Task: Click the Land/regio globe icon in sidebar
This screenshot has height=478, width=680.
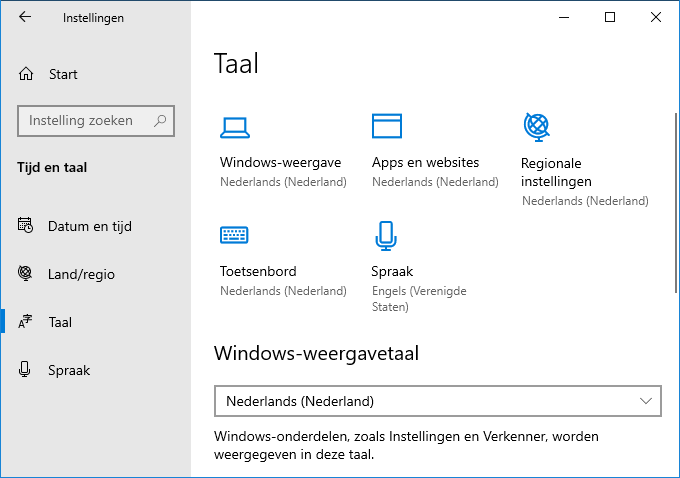Action: [25, 273]
